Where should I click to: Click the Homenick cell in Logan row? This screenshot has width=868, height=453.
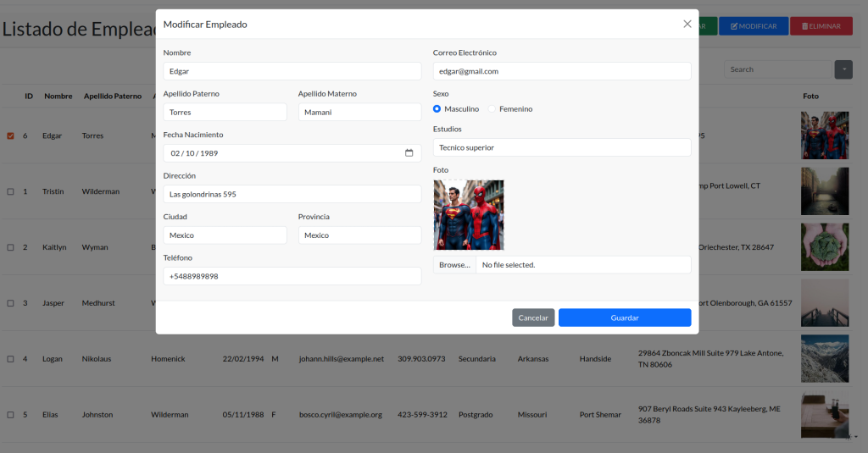tap(169, 359)
